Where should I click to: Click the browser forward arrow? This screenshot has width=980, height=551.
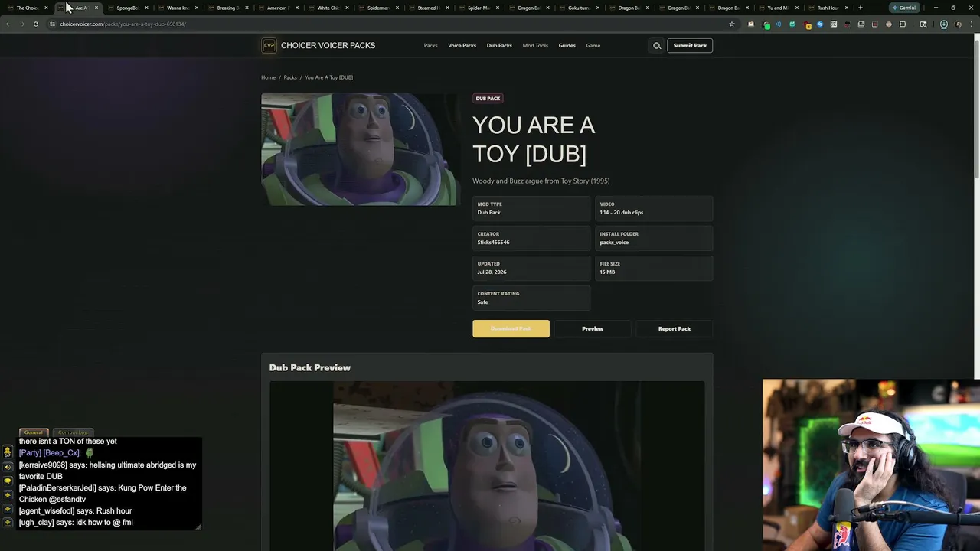(x=21, y=24)
